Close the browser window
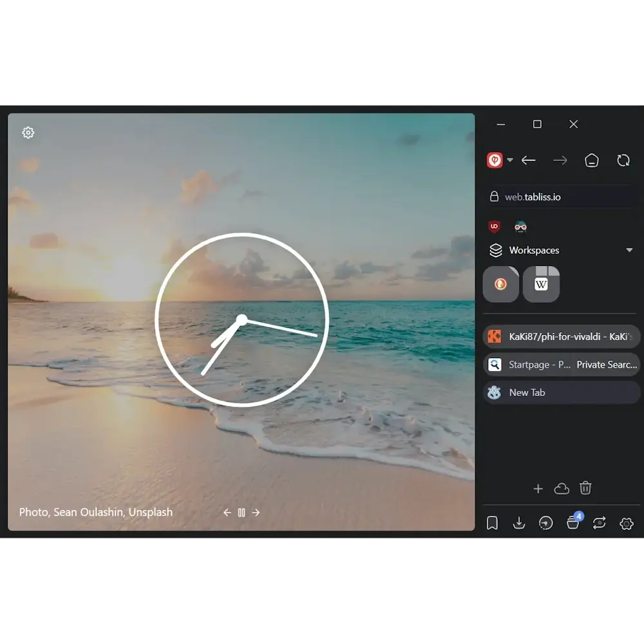Image resolution: width=644 pixels, height=644 pixels. point(573,124)
